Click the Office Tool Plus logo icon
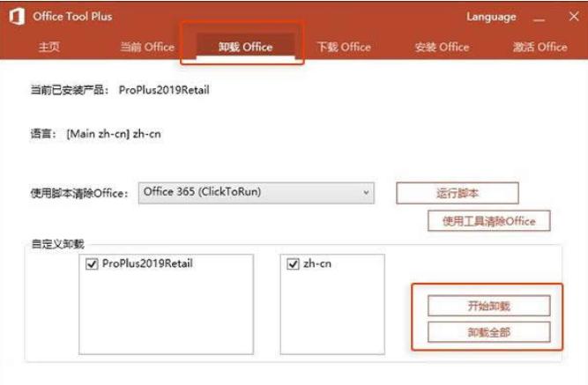The image size is (588, 385). click(17, 17)
